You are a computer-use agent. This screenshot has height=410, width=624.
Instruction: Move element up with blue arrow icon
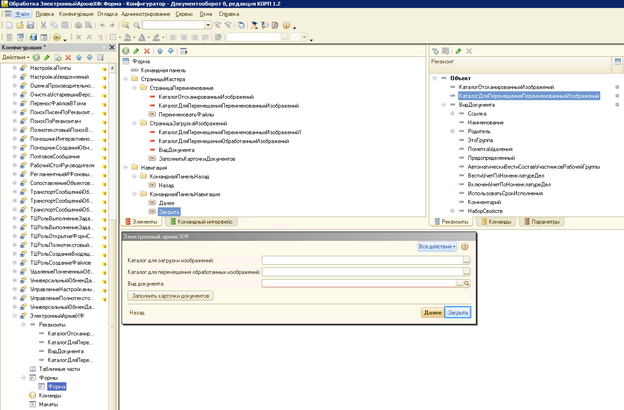click(x=160, y=50)
